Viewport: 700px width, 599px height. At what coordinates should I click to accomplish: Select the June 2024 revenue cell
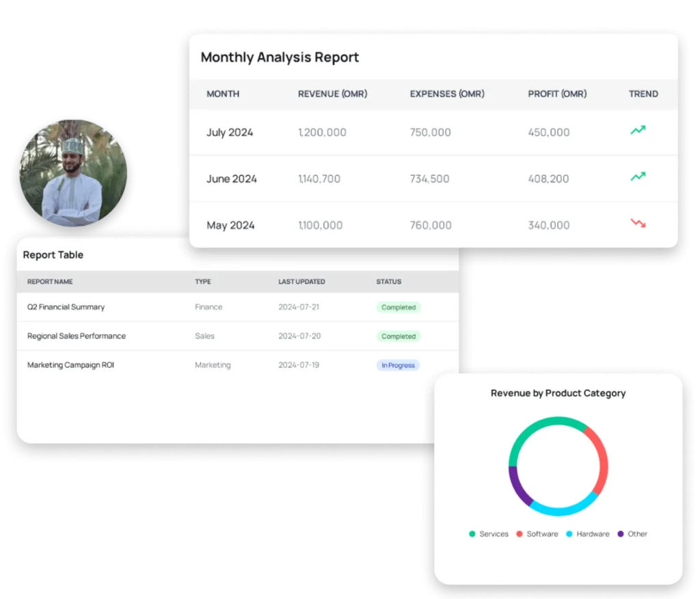(319, 178)
